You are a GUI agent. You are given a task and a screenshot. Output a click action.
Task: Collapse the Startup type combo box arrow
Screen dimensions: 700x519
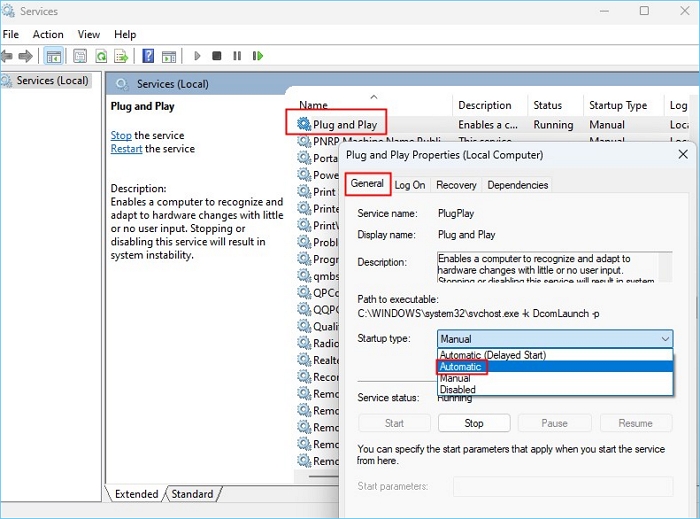click(662, 339)
